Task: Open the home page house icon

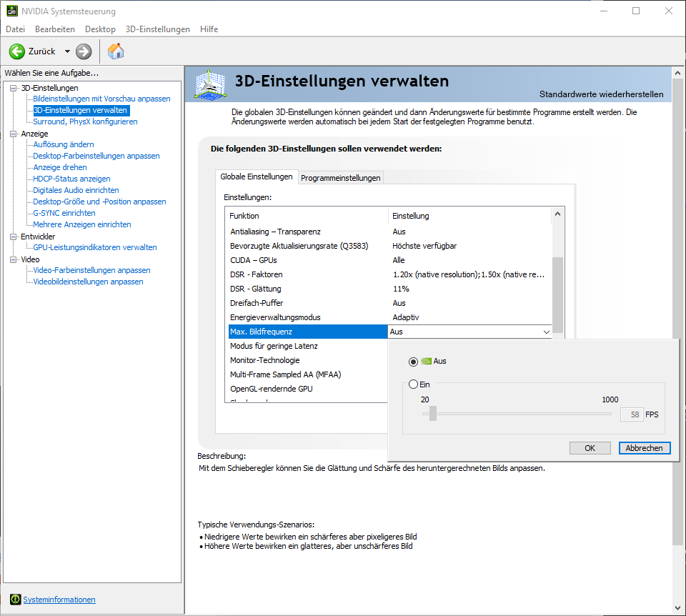Action: [x=116, y=51]
